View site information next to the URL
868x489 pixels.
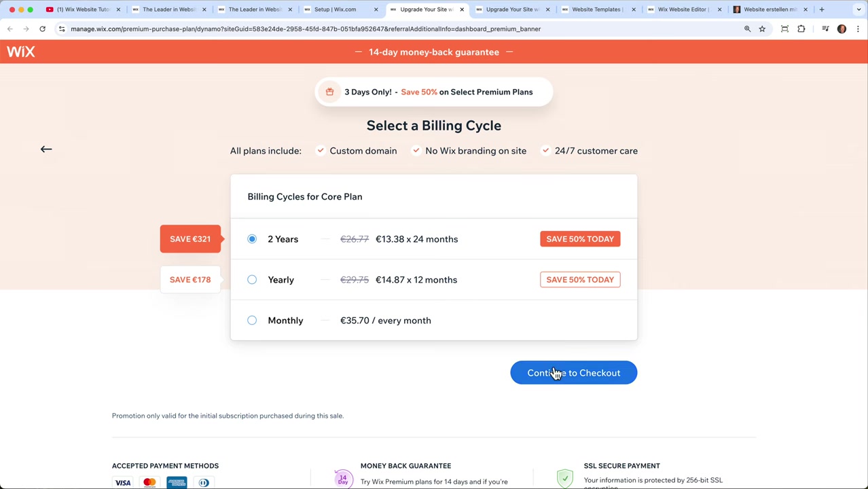click(x=61, y=29)
